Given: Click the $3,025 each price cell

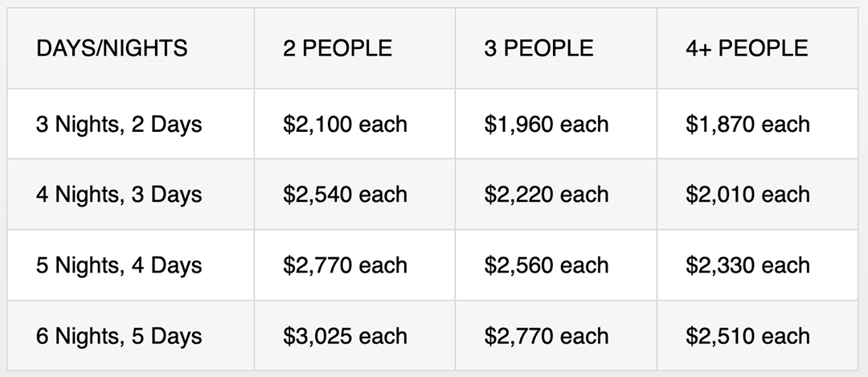Looking at the screenshot, I should pyautogui.click(x=345, y=336).
